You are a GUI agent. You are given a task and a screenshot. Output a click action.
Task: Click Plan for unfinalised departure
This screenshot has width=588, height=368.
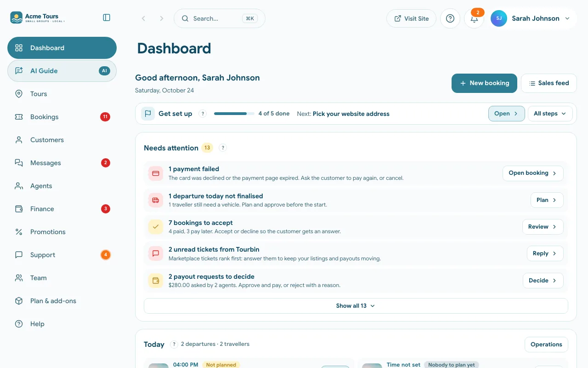[547, 200]
